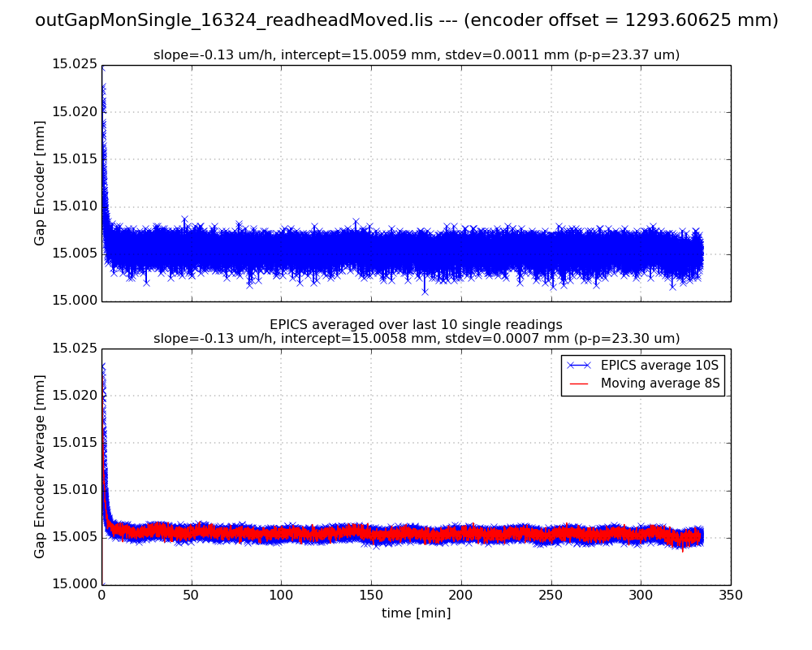Click the top plot subtitle showing stdev=0.0011 mm
This screenshot has width=812, height=650.
tap(416, 55)
